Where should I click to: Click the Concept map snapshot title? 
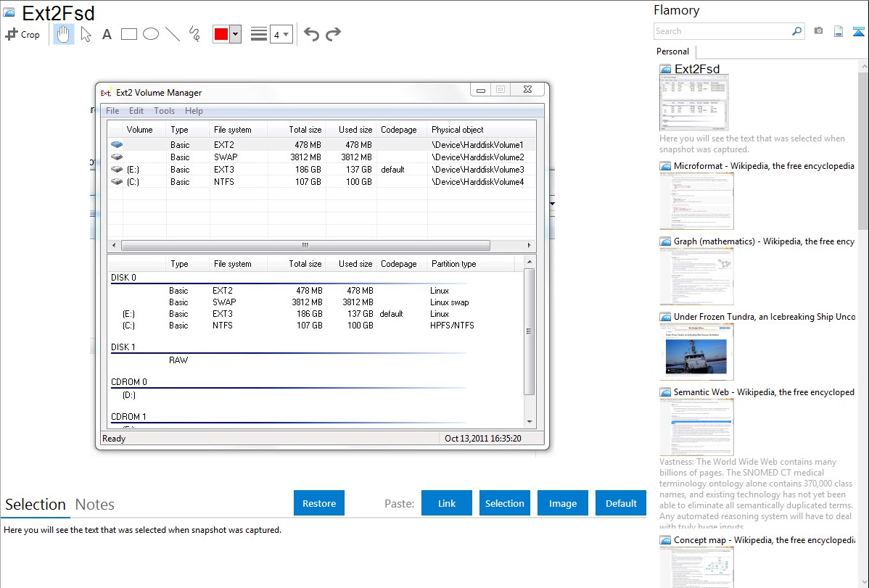pos(765,539)
